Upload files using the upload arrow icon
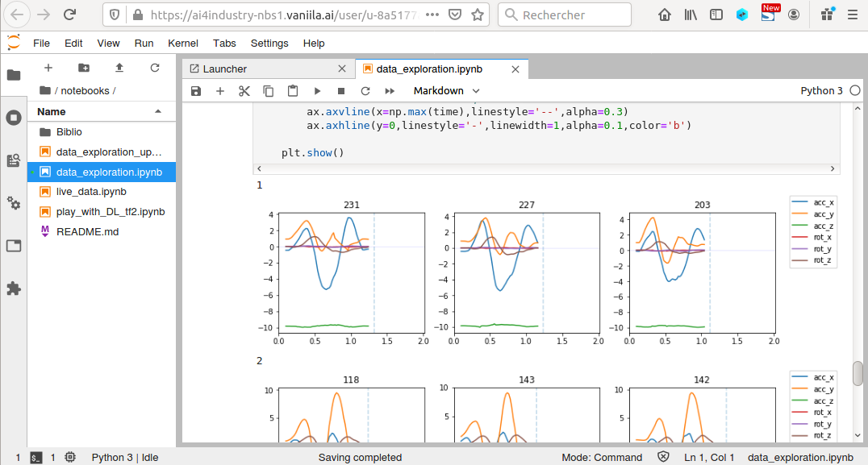 click(119, 68)
